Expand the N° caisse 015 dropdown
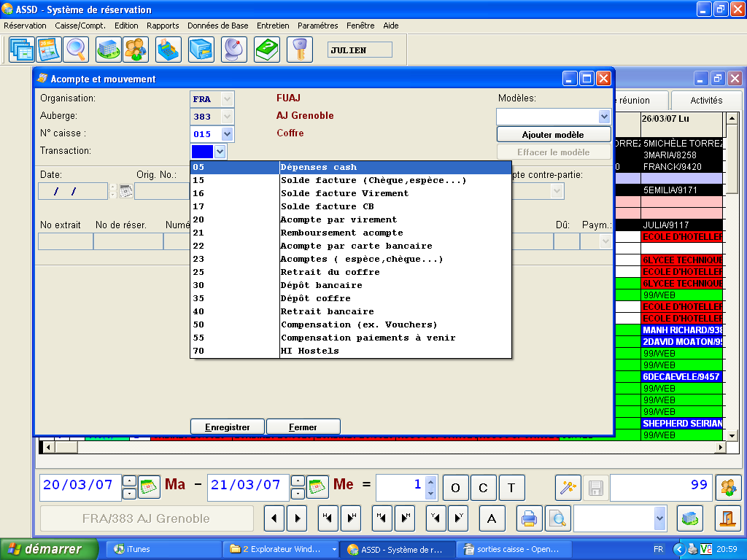The height and width of the screenshot is (560, 747). [x=228, y=134]
